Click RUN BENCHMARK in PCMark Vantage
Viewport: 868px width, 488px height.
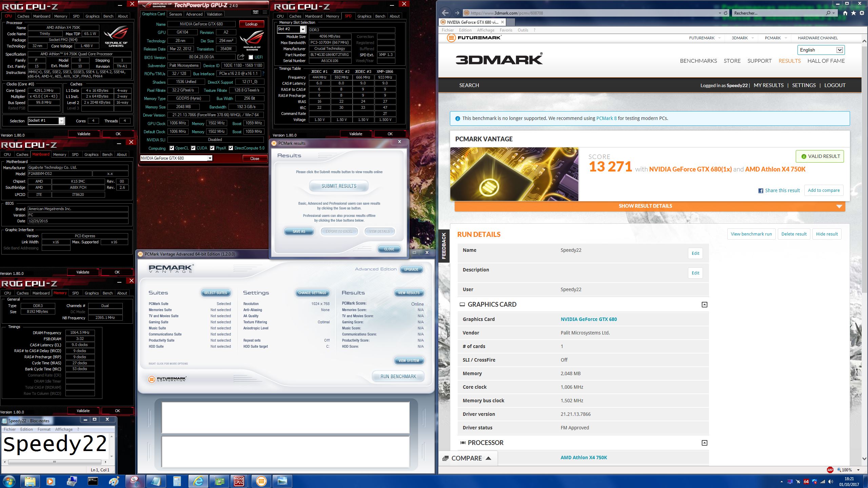[x=398, y=377]
